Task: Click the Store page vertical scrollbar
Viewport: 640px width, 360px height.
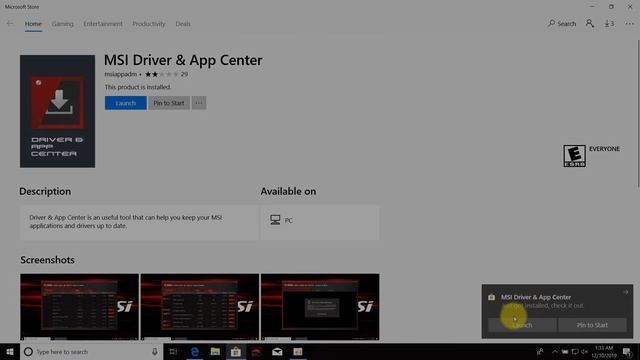Action: (638, 114)
